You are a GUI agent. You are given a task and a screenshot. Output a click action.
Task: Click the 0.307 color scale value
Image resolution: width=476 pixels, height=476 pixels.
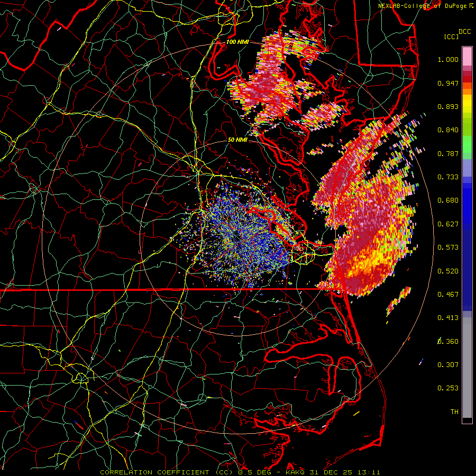448,365
